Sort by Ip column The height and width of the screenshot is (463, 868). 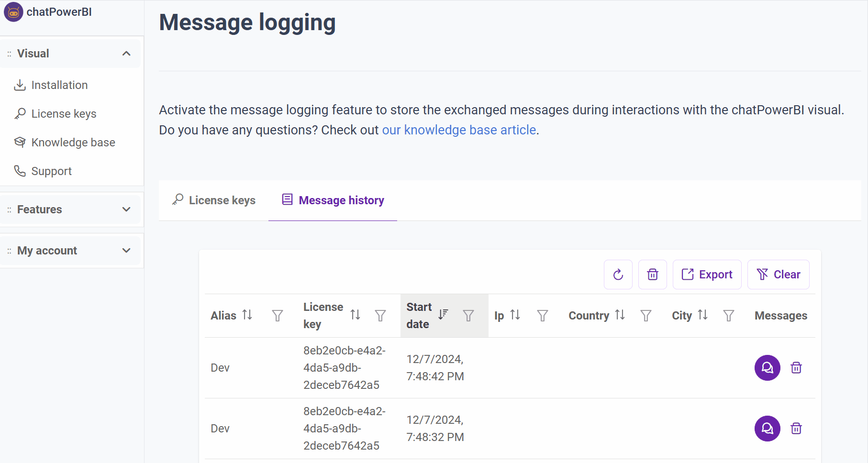pos(515,315)
